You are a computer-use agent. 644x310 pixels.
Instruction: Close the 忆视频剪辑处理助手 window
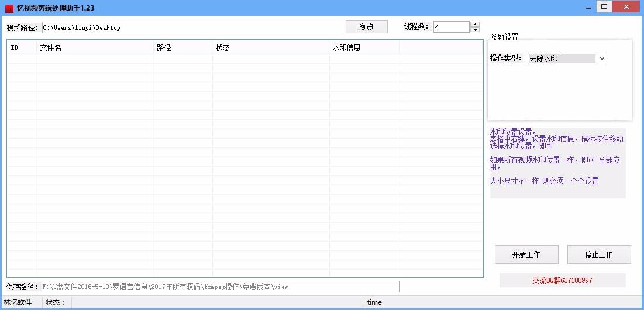[x=626, y=6]
